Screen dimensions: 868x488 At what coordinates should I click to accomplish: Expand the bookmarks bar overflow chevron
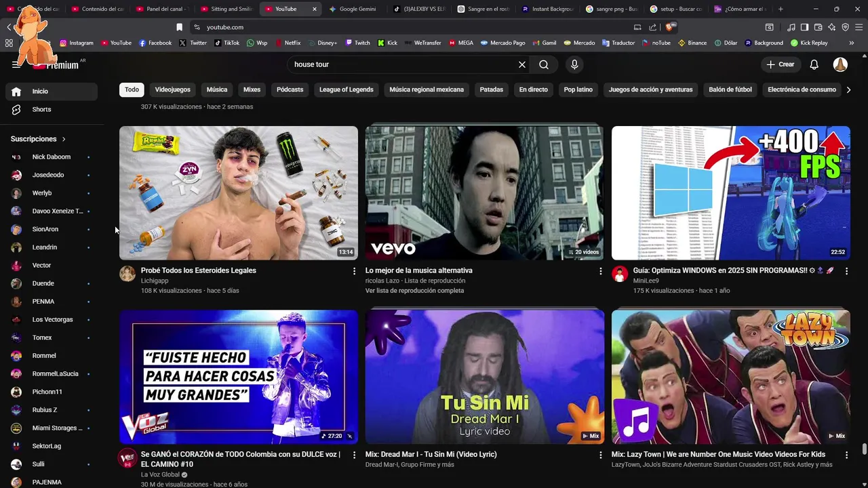[851, 43]
